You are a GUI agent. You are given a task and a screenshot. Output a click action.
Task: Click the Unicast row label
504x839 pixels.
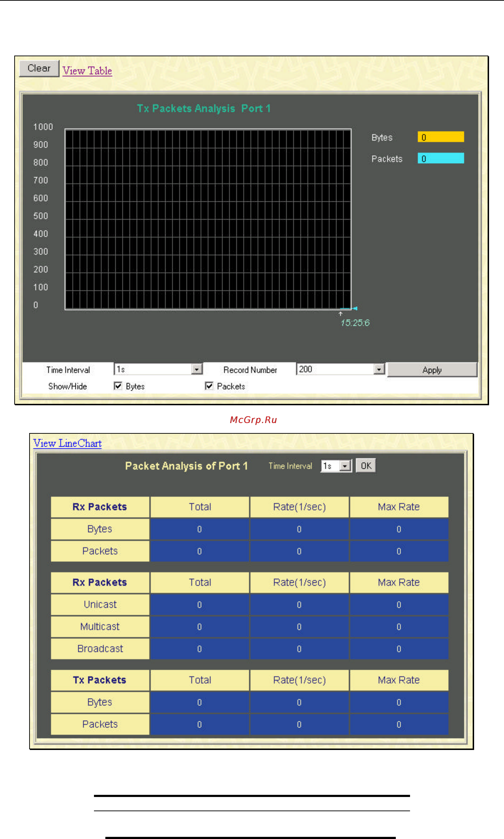click(100, 604)
